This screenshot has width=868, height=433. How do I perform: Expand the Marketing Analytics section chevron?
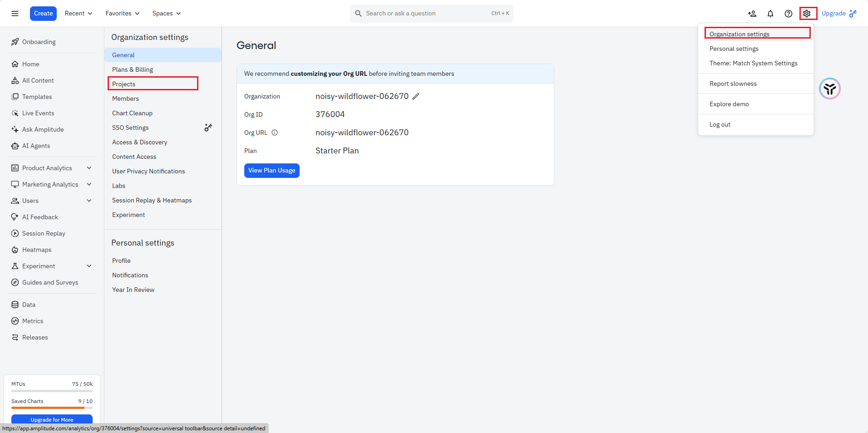tap(89, 184)
